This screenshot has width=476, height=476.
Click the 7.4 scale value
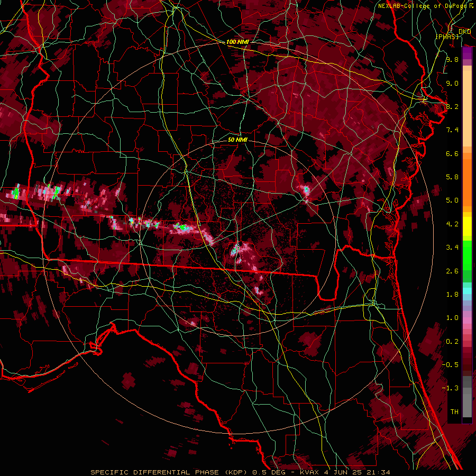(452, 130)
